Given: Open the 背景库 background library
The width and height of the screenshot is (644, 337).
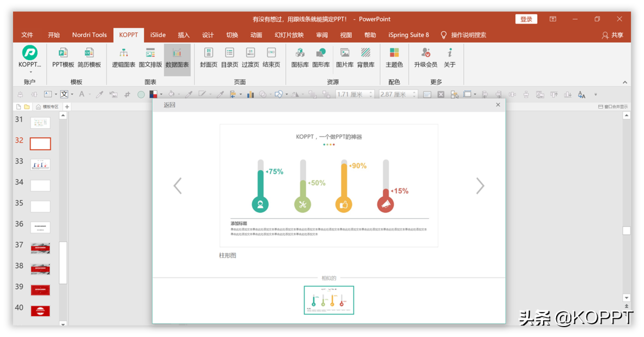Looking at the screenshot, I should [366, 58].
